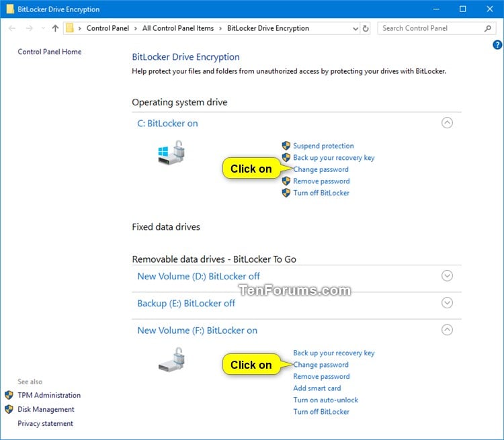Minimize the BitLocker Drive Encryption window
The height and width of the screenshot is (440, 504).
(436, 9)
